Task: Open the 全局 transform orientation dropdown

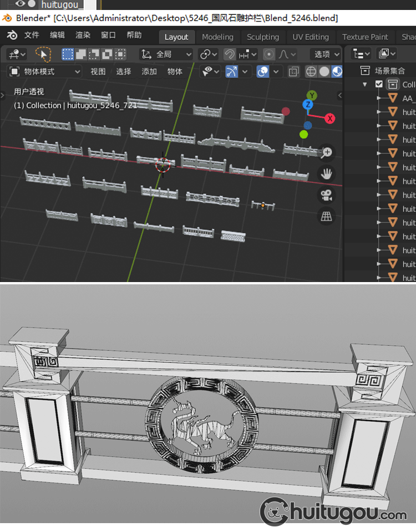Action: (x=166, y=54)
